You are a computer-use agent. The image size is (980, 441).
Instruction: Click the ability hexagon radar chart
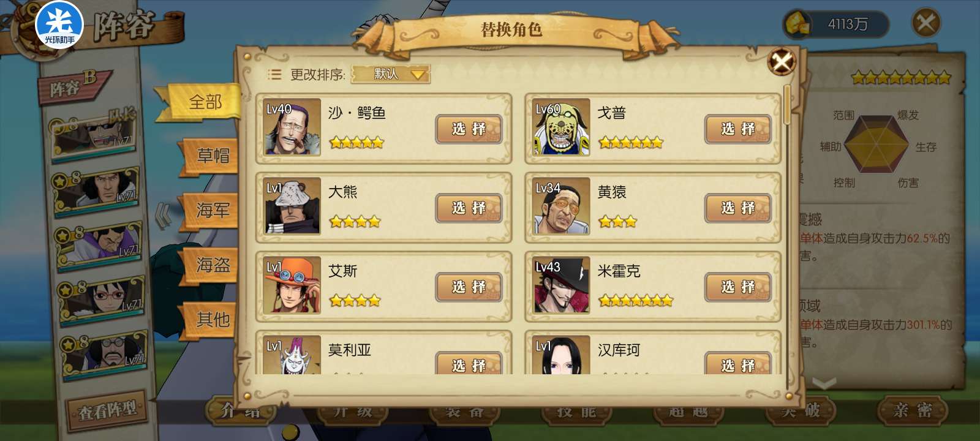876,146
